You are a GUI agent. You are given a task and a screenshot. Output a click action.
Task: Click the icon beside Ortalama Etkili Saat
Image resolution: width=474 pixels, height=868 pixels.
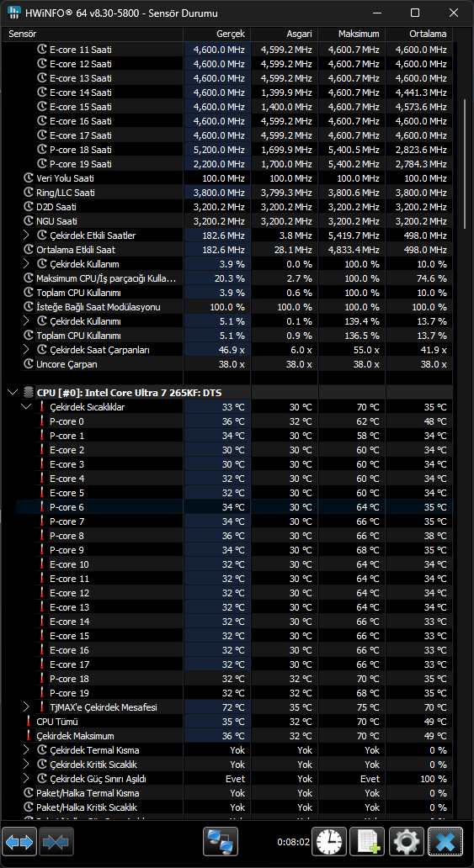point(29,250)
